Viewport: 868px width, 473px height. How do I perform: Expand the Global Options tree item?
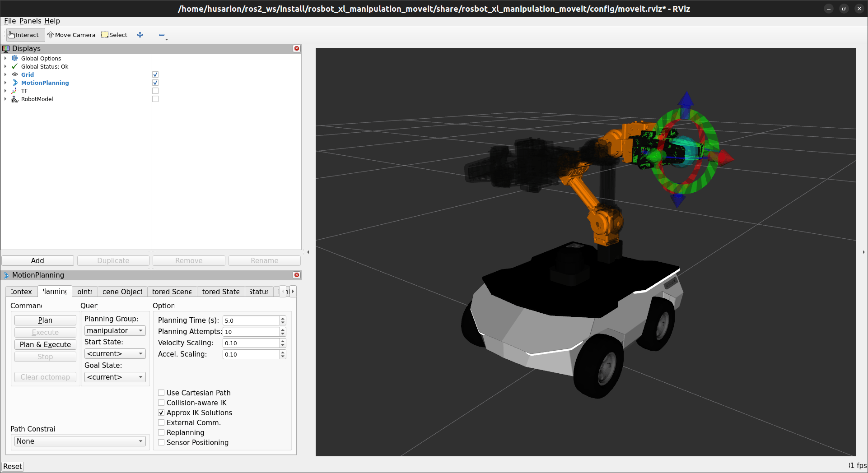(x=5, y=58)
